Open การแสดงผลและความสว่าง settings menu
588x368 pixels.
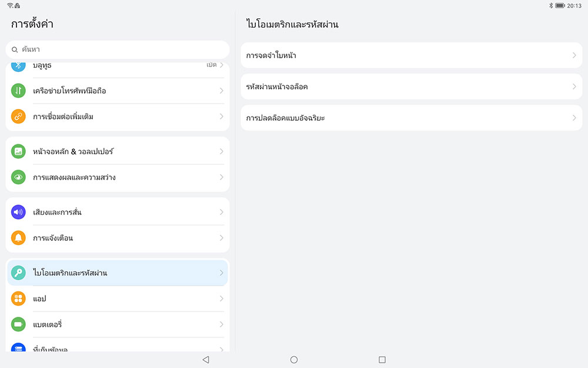(x=118, y=177)
